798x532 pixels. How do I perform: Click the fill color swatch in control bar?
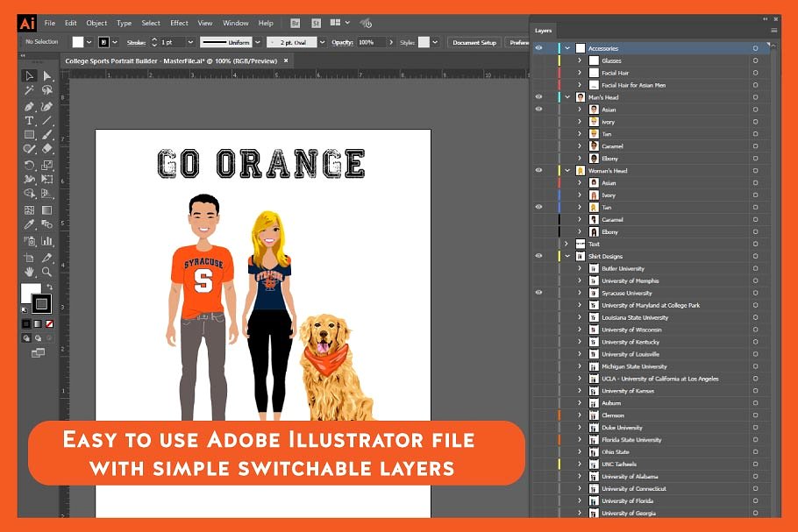(78, 42)
